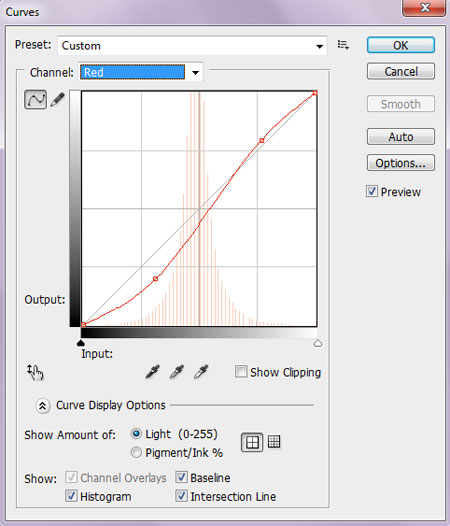Select the lower-left curve control point
The image size is (450, 526).
pos(155,279)
